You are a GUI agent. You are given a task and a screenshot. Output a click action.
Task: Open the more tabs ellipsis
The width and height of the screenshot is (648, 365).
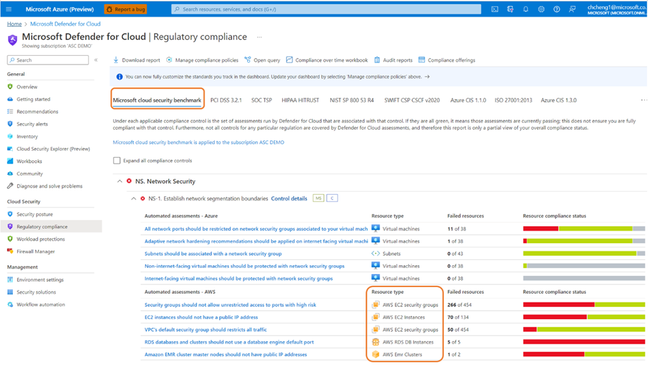(643, 100)
